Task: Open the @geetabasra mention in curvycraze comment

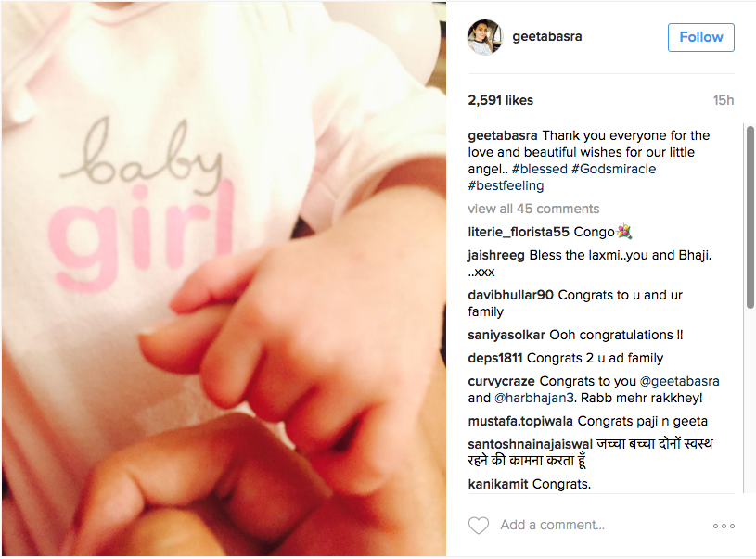Action: (679, 381)
